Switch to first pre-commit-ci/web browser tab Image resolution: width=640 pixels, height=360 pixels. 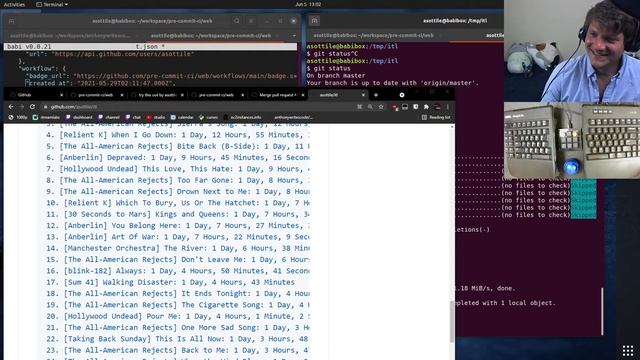(x=96, y=95)
